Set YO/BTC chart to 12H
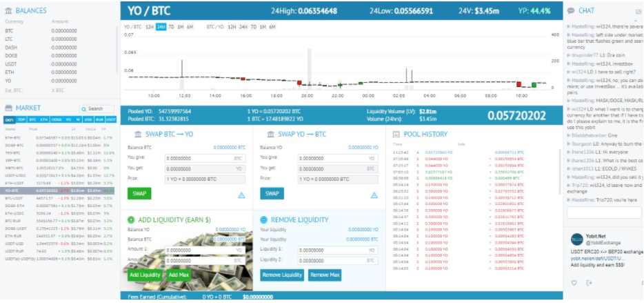The image size is (644, 303). click(x=149, y=27)
